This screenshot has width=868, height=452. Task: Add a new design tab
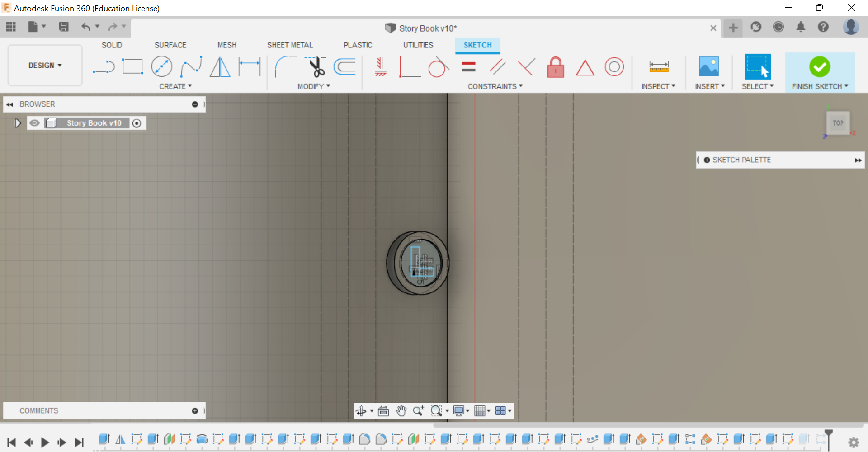tap(733, 28)
